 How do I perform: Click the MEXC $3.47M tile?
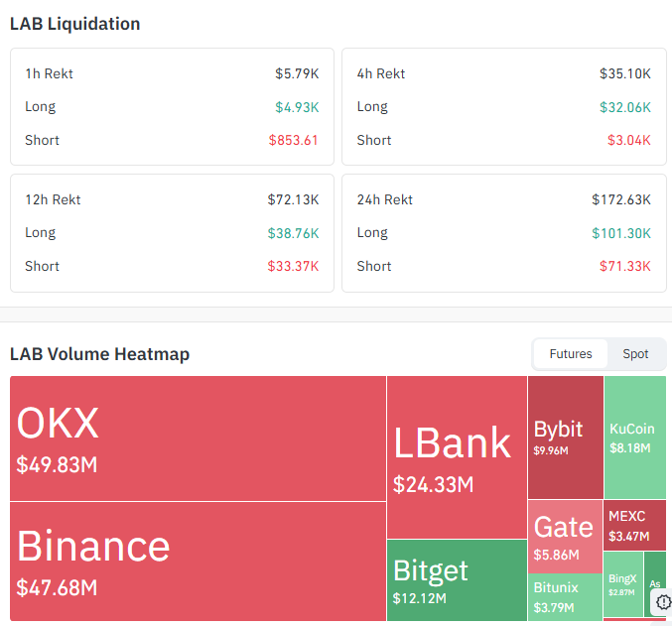point(634,526)
